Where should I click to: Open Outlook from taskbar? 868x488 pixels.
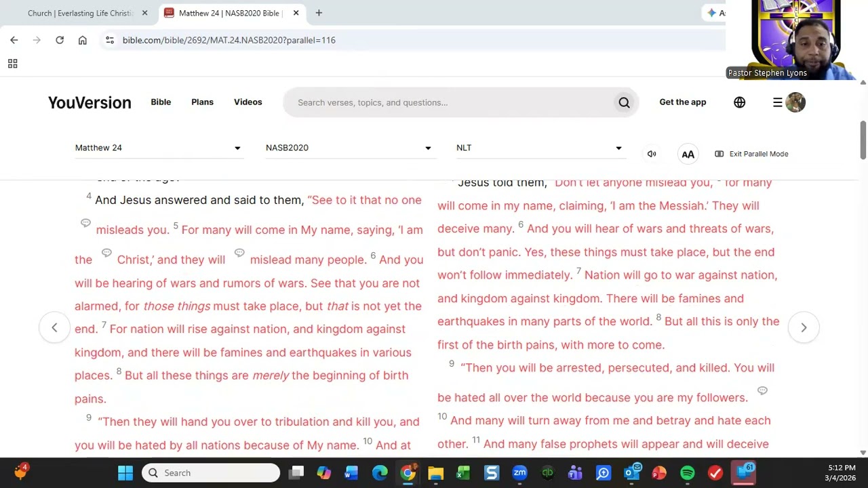631,472
